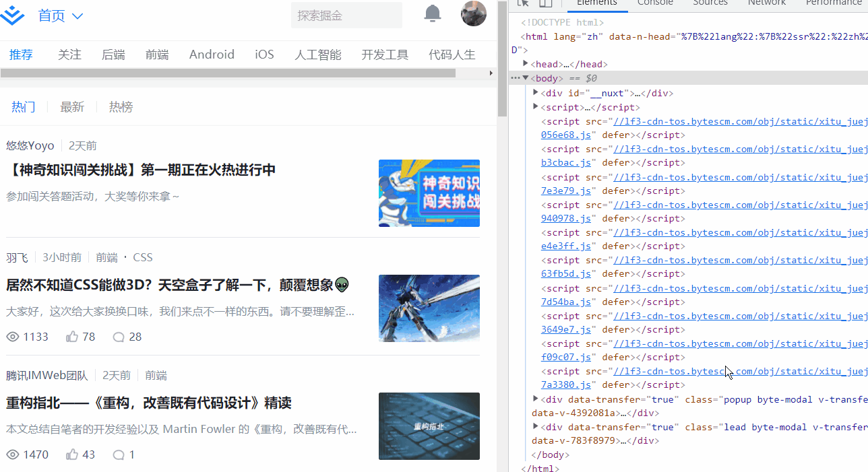Open author 腾讯IMWeb团队 profile
The width and height of the screenshot is (868, 472).
pos(47,375)
